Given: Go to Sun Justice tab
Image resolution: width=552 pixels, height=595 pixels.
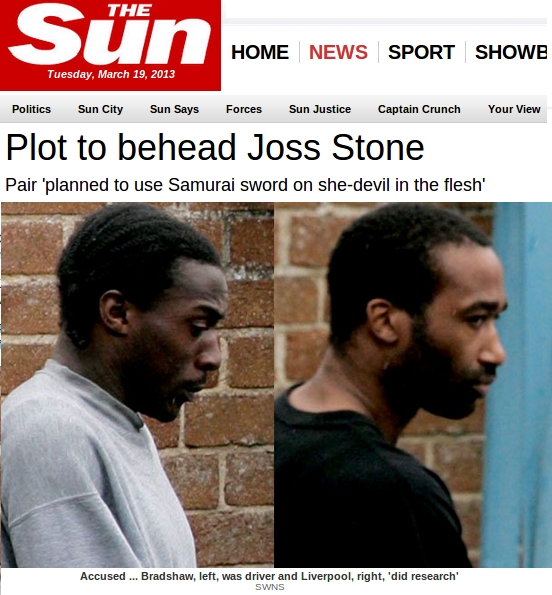Looking at the screenshot, I should point(320,109).
